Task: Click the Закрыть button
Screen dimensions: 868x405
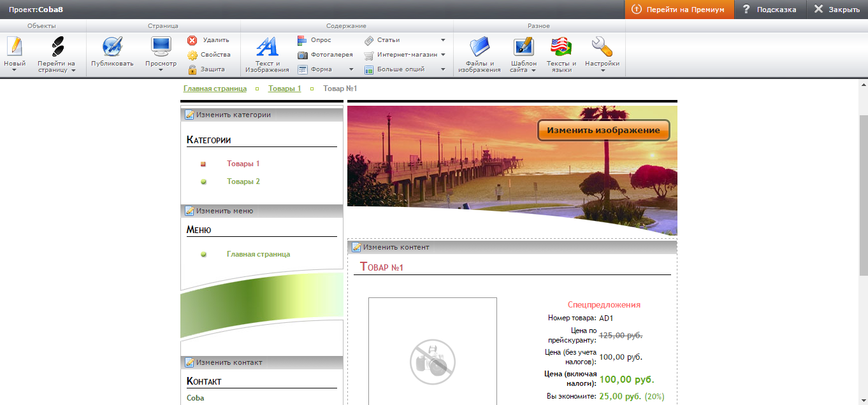Action: pos(837,10)
